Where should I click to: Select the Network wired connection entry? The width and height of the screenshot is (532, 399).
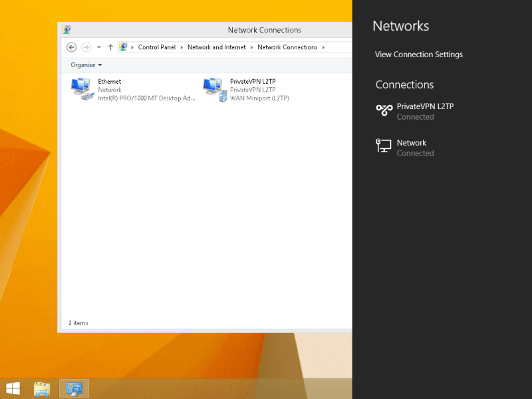point(412,143)
